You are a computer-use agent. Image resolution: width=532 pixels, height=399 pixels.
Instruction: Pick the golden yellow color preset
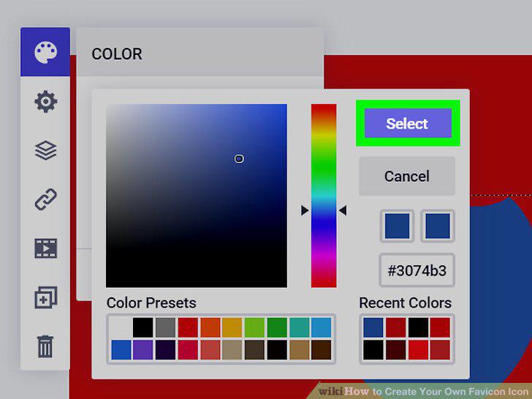pos(232,327)
